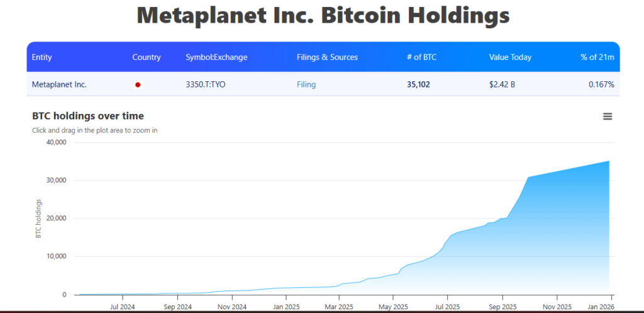Screen dimensions: 644x313
Task: Click the Jul 2025 x-axis label
Action: (447, 307)
